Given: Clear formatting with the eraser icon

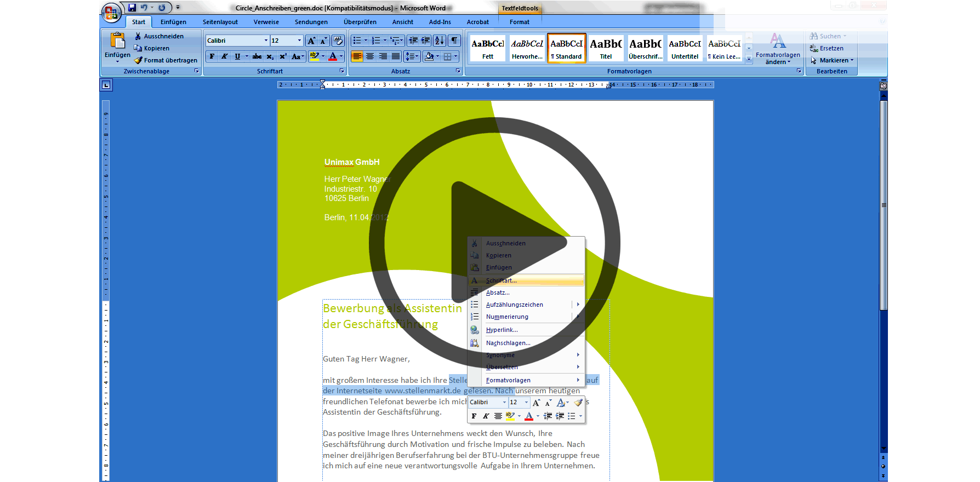Looking at the screenshot, I should [x=338, y=41].
